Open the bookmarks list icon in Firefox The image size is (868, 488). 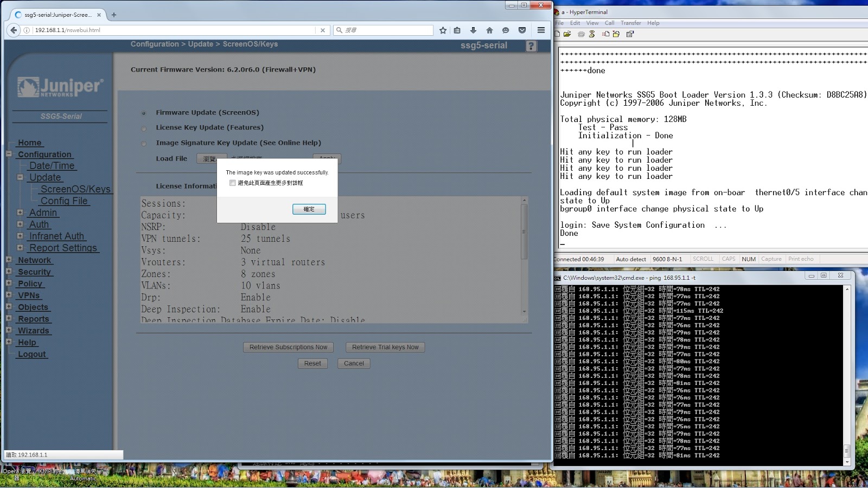(x=457, y=30)
